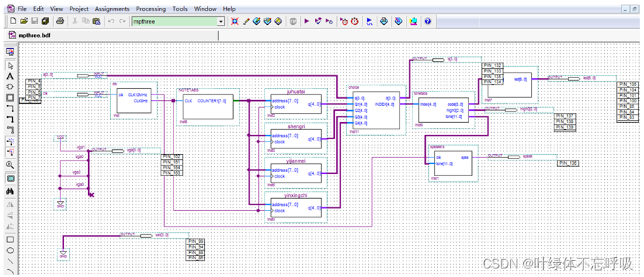This screenshot has height=277, width=644.
Task: Select the tonetaba block
Action: [443, 110]
